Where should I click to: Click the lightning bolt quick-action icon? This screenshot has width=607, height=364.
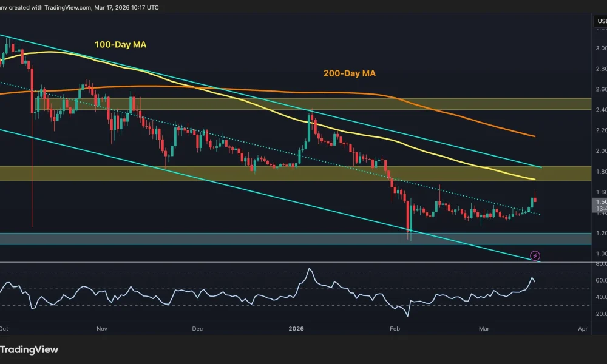coord(534,255)
